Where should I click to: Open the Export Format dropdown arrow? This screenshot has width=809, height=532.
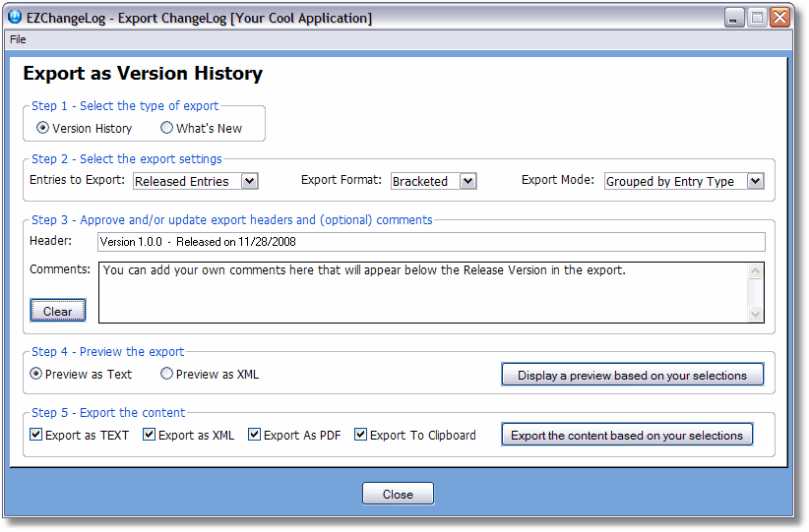click(467, 181)
